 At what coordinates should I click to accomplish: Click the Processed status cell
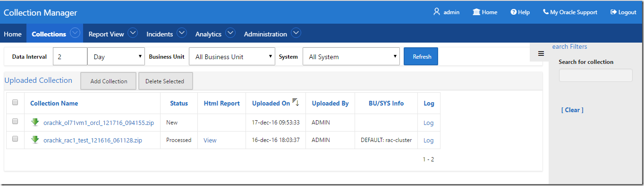179,140
